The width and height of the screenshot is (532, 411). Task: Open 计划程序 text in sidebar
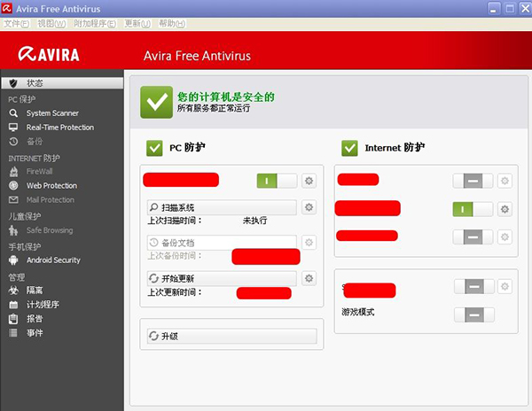(43, 305)
